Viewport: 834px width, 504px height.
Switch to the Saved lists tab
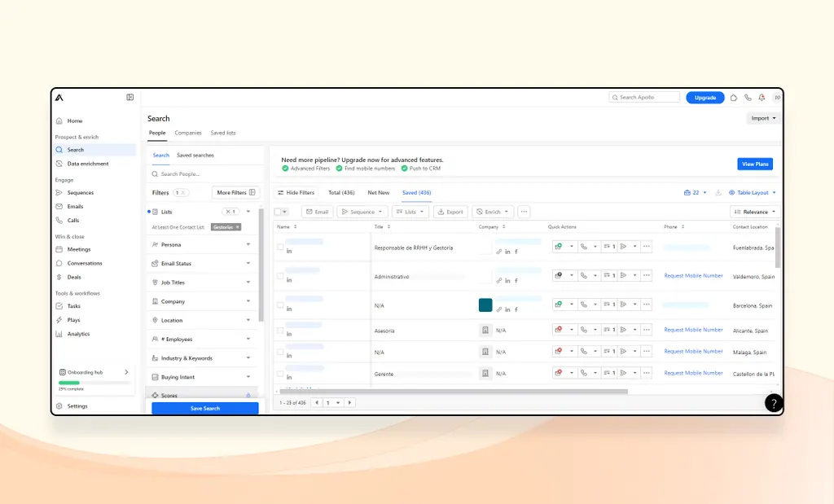pos(223,133)
